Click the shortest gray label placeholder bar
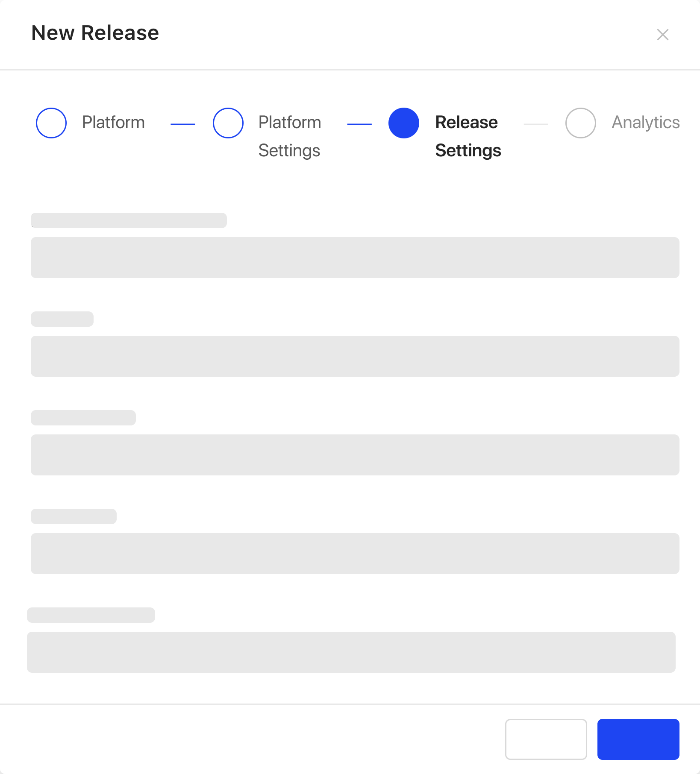The image size is (700, 774). [x=62, y=319]
